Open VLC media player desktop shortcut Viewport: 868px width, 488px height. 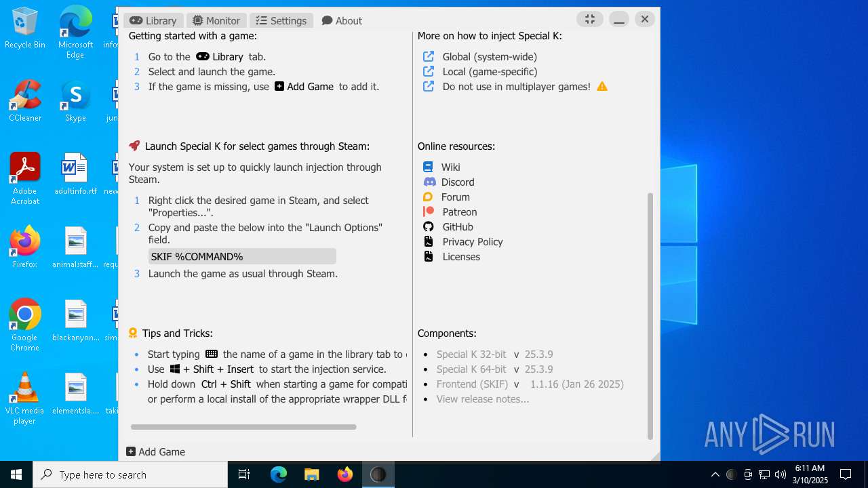pos(25,399)
